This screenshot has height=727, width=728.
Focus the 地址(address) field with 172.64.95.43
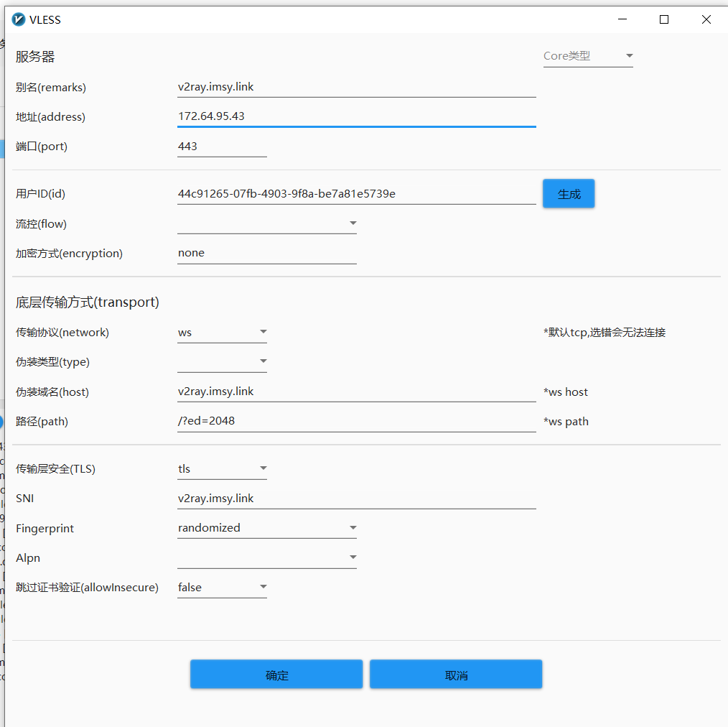(x=356, y=116)
